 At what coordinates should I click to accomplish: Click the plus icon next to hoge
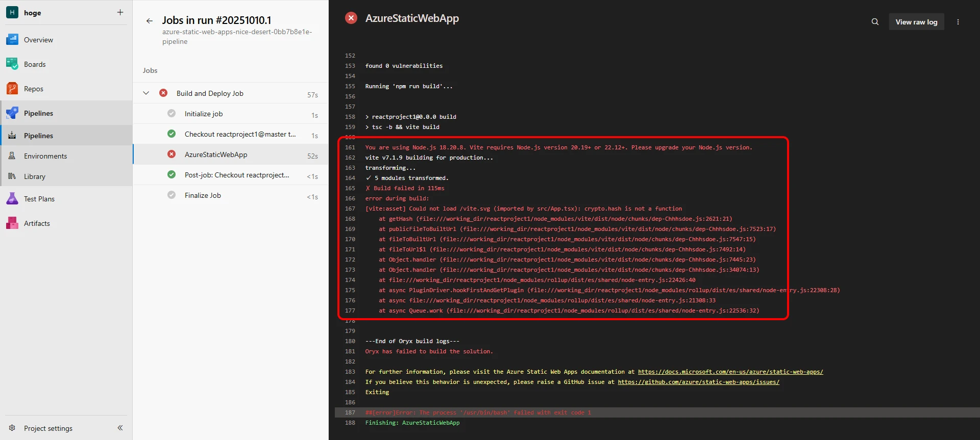click(120, 12)
